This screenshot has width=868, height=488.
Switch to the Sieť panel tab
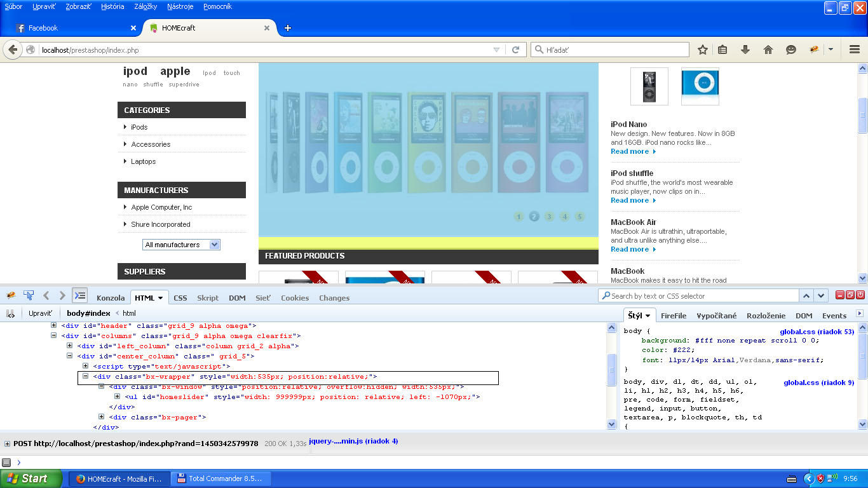point(263,297)
